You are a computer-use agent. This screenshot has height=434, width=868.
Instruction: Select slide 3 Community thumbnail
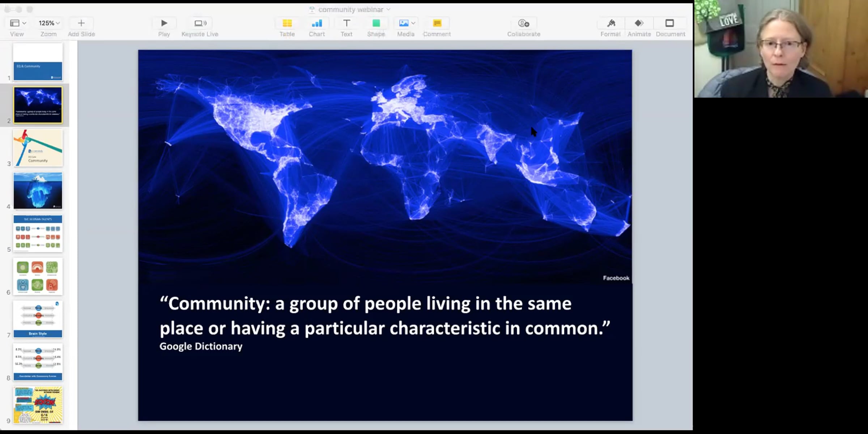click(38, 148)
